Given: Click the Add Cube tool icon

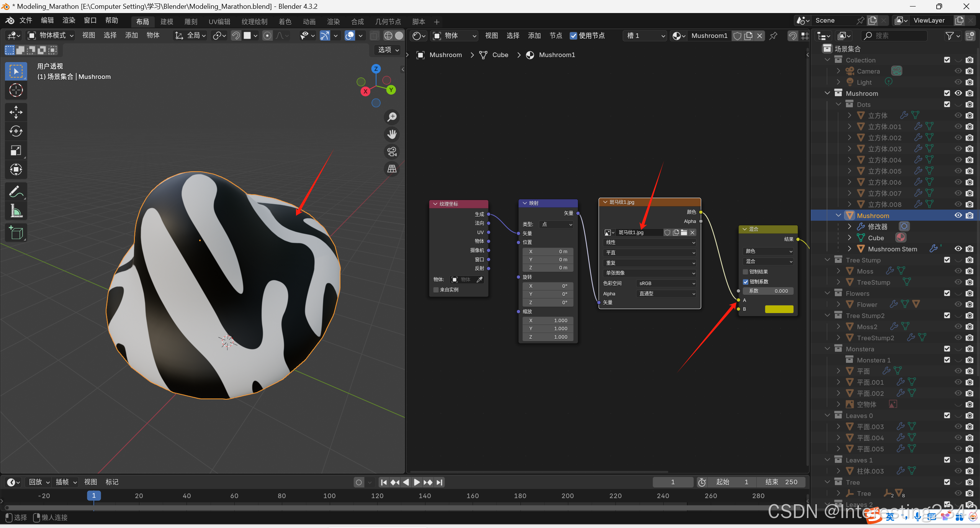Looking at the screenshot, I should coord(16,233).
